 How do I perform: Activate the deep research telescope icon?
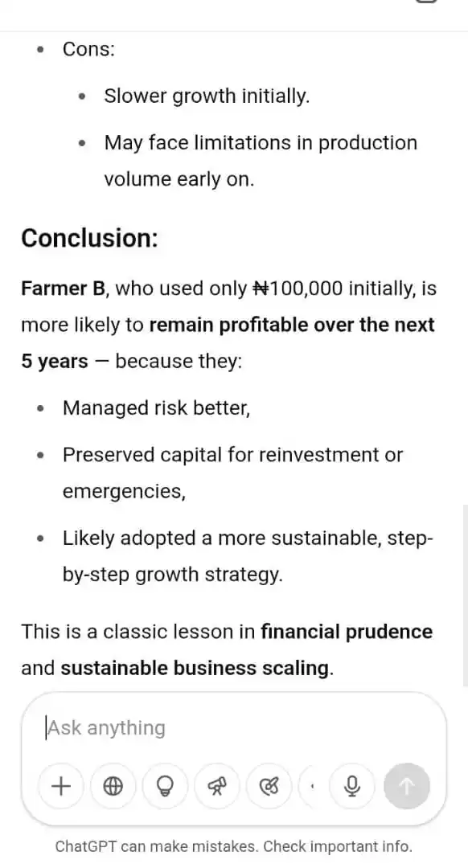tap(216, 786)
